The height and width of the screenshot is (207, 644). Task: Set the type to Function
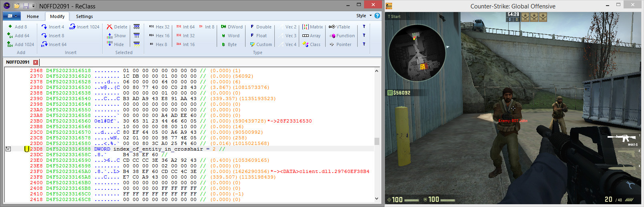click(342, 36)
